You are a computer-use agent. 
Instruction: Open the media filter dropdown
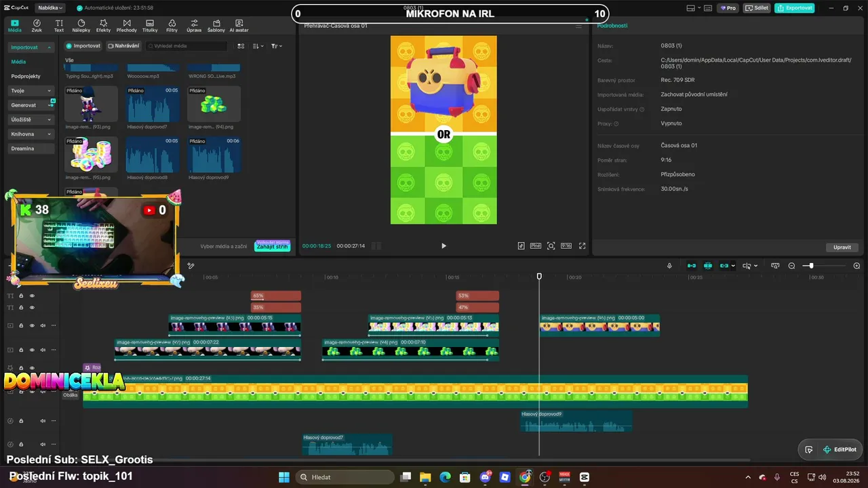[x=277, y=46]
